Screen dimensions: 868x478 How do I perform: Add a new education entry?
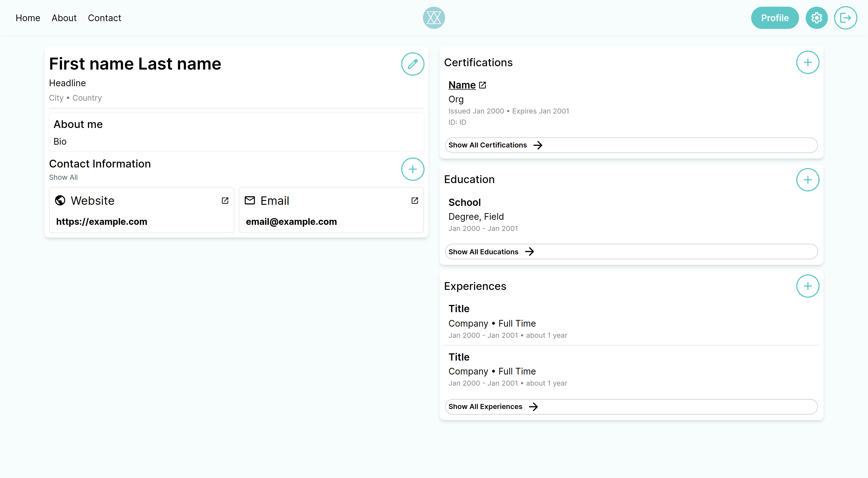(x=807, y=180)
